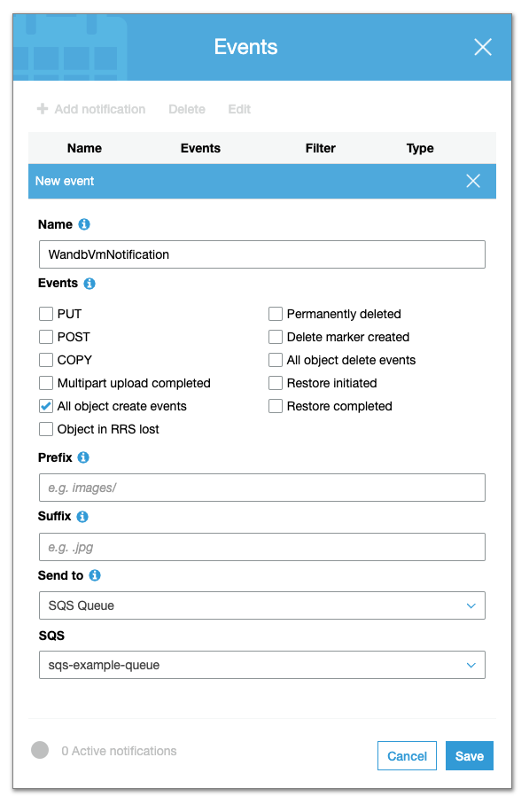This screenshot has width=529, height=812.
Task: Click the info icon beside the Name label
Action: point(83,224)
